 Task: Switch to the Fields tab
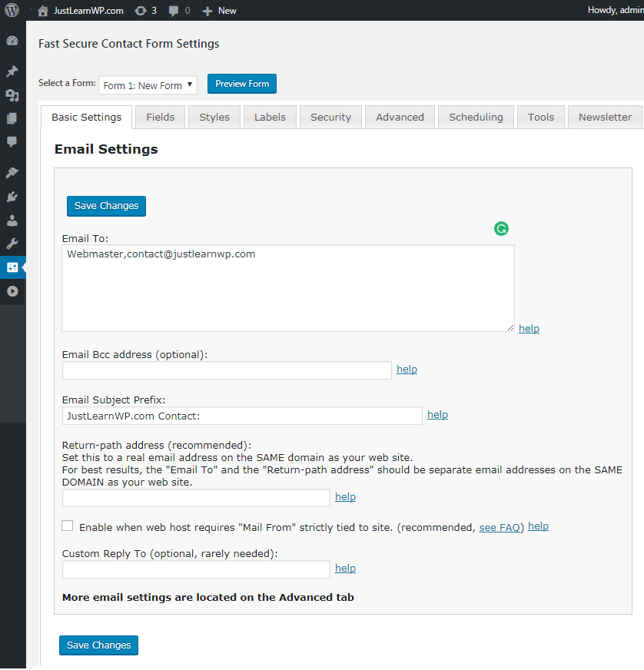tap(161, 117)
